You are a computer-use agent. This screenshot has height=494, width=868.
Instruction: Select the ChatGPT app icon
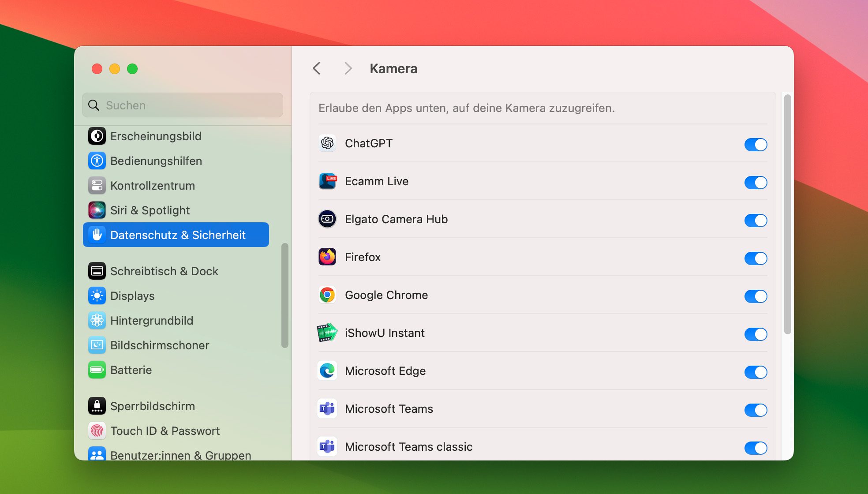point(327,143)
